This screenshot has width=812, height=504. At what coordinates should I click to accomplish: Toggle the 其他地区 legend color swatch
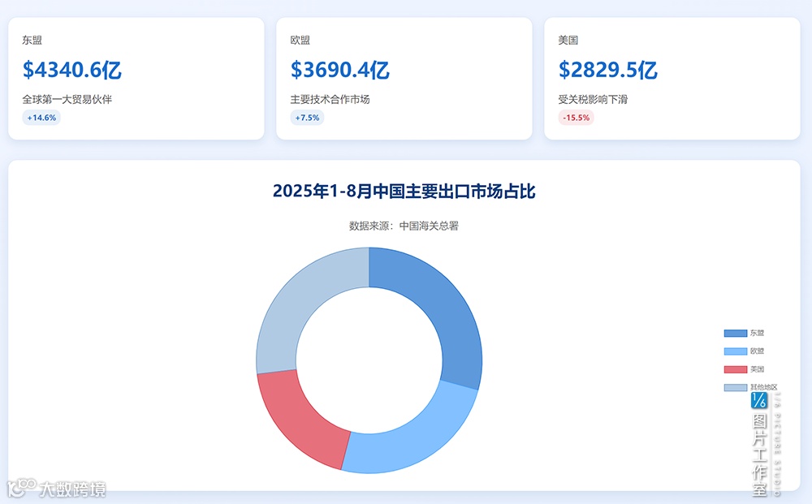click(735, 388)
